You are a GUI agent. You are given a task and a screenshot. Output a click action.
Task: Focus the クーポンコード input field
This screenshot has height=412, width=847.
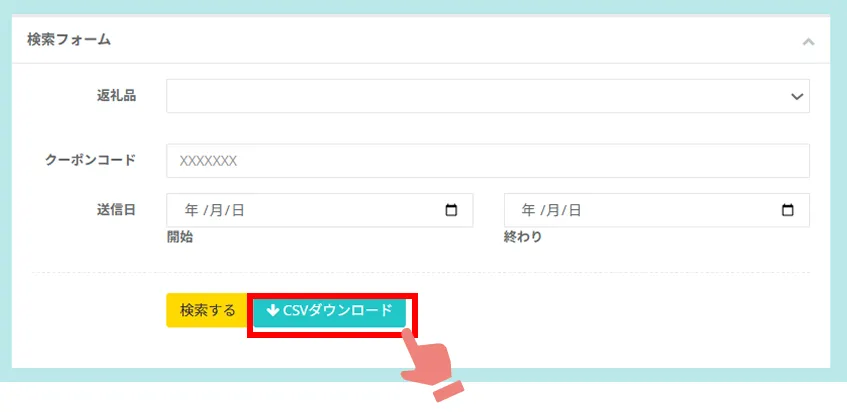[488, 160]
